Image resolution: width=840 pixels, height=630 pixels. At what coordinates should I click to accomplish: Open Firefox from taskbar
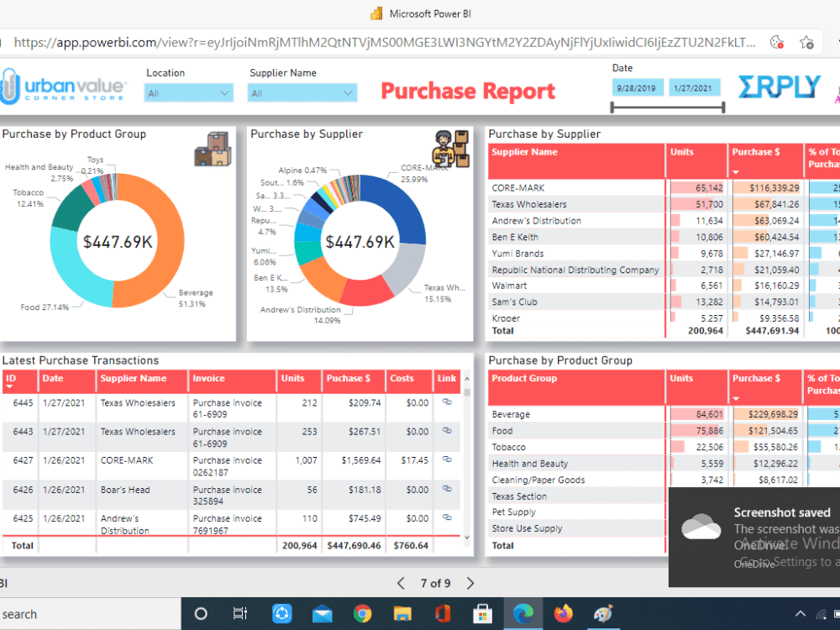(x=563, y=614)
